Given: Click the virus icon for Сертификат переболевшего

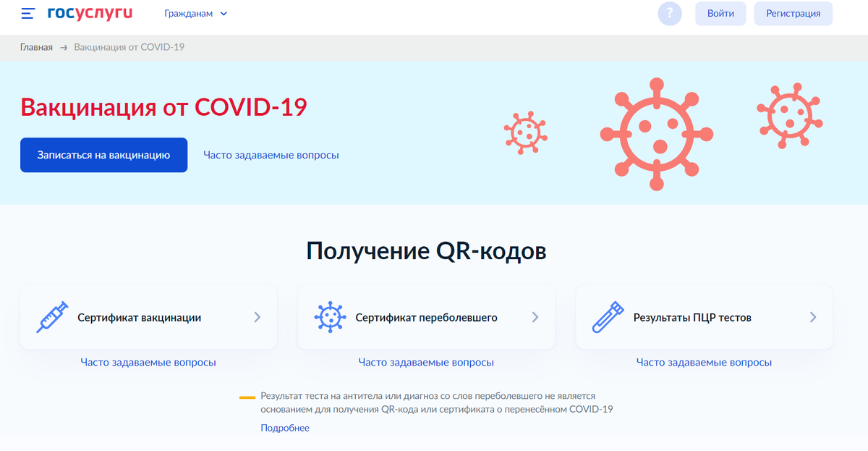Looking at the screenshot, I should [331, 317].
